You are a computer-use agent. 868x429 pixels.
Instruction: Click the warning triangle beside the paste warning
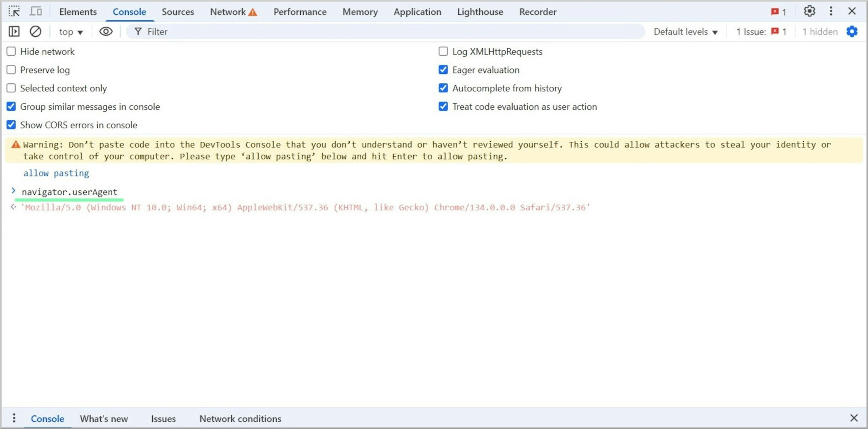pos(16,144)
